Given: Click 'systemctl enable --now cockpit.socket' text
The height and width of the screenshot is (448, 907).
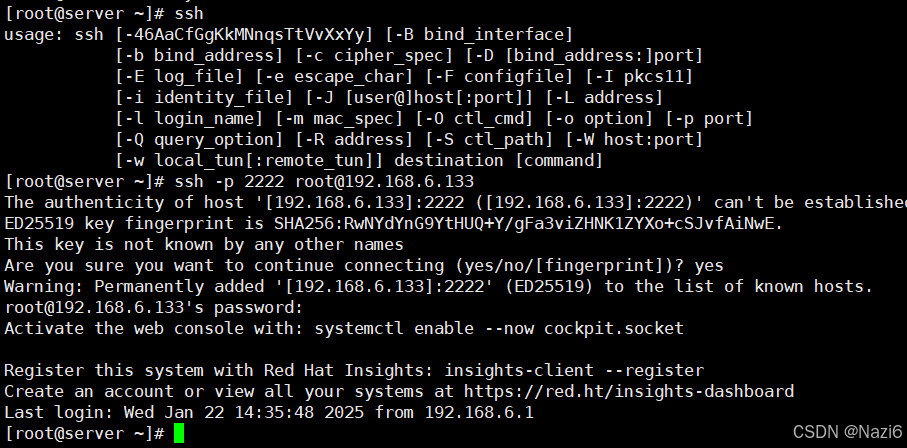Looking at the screenshot, I should tap(499, 329).
